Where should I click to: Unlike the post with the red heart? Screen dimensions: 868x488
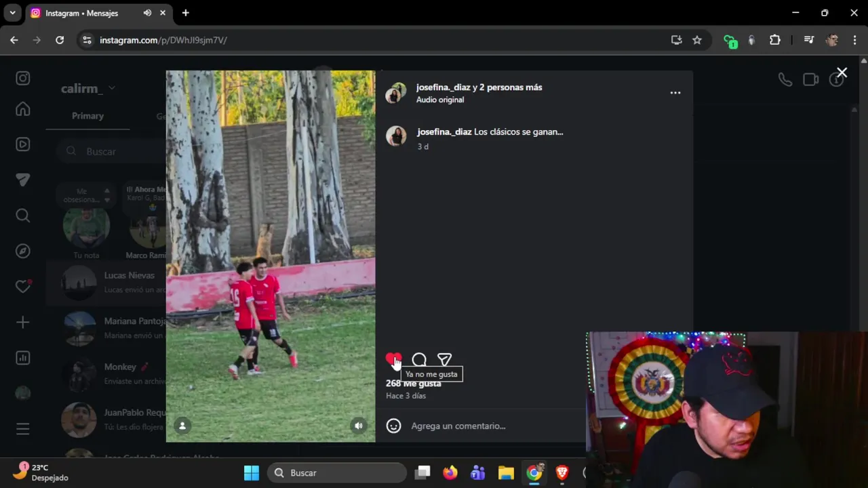pyautogui.click(x=393, y=360)
